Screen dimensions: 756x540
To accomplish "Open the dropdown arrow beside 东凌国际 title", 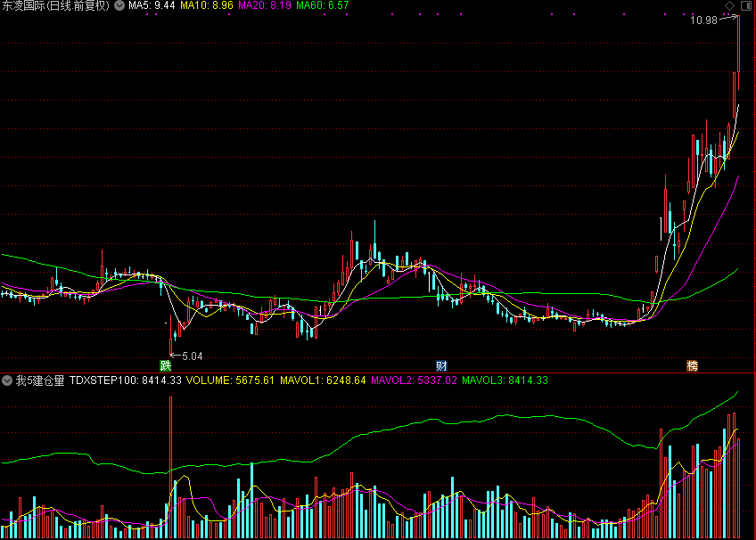I will click(x=119, y=5).
